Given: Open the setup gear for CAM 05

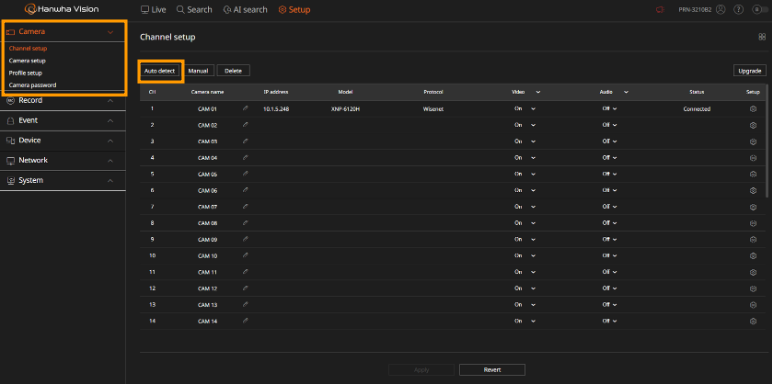Looking at the screenshot, I should click(753, 174).
